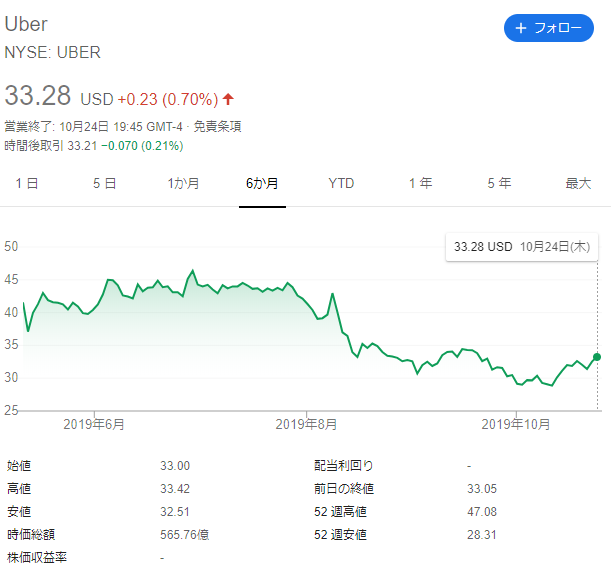Click the フォロー follow button

click(x=548, y=28)
